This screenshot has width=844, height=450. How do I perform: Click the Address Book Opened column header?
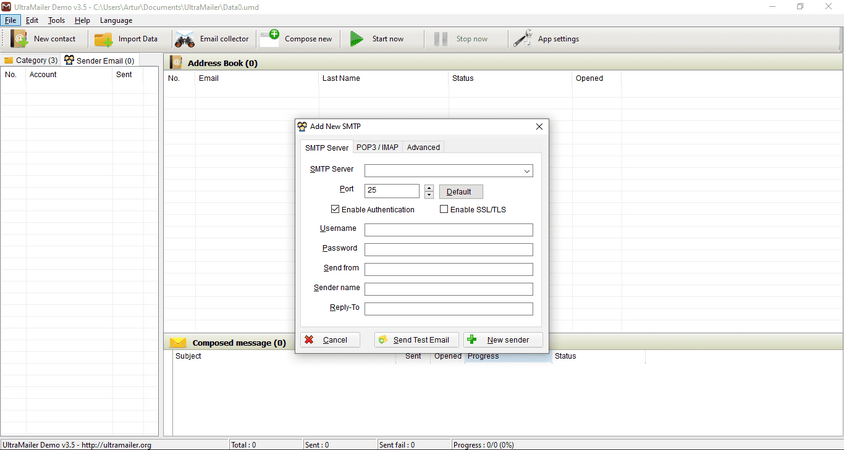(x=596, y=78)
